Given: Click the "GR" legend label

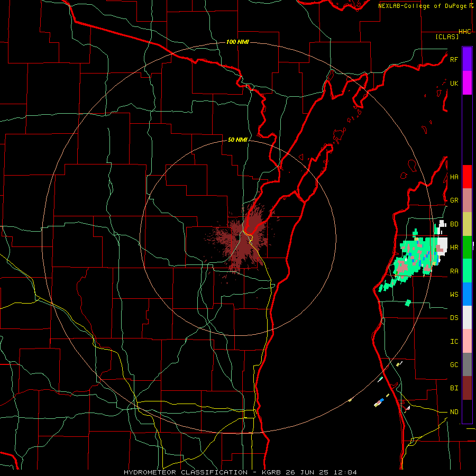Looking at the screenshot, I should coord(454,200).
